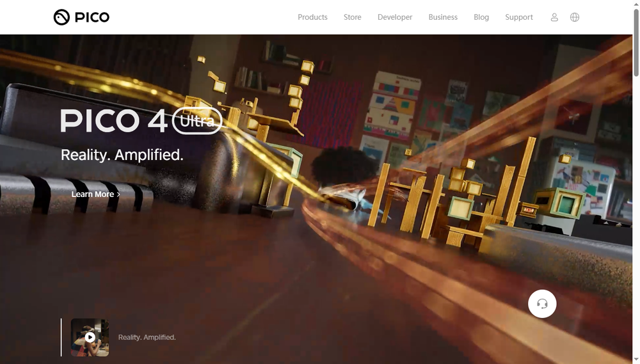This screenshot has height=364, width=640.
Task: Play the Reality. Amplified. video thumbnail
Action: tap(90, 338)
